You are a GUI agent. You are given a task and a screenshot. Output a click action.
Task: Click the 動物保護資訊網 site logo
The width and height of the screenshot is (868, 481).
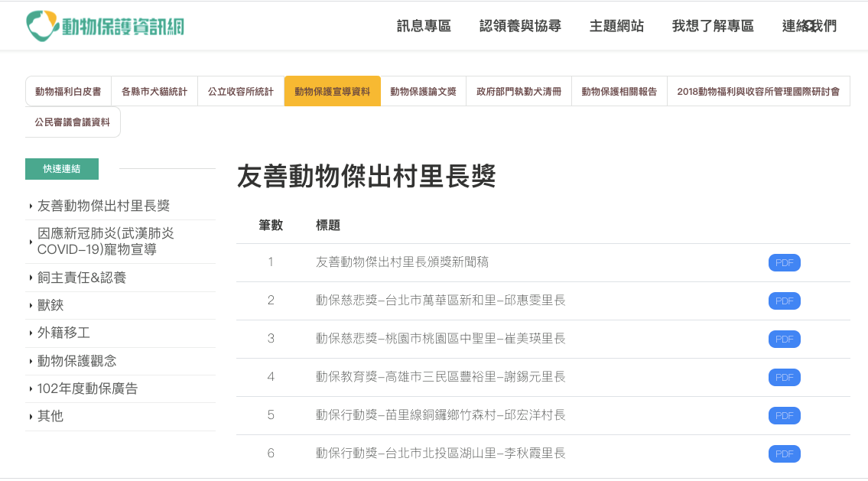point(106,26)
